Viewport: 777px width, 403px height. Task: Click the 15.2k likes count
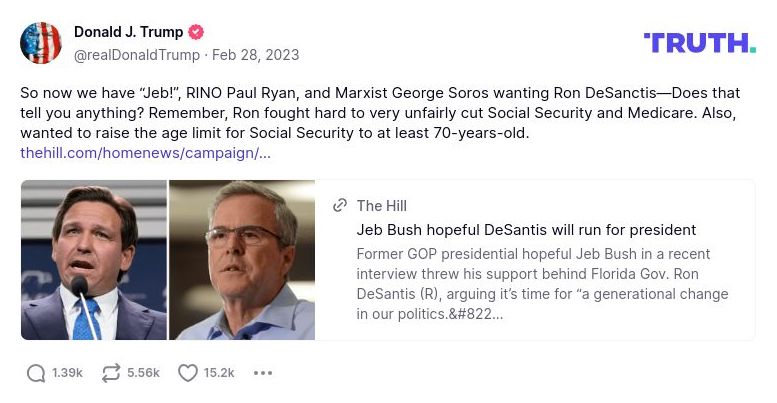tap(219, 373)
